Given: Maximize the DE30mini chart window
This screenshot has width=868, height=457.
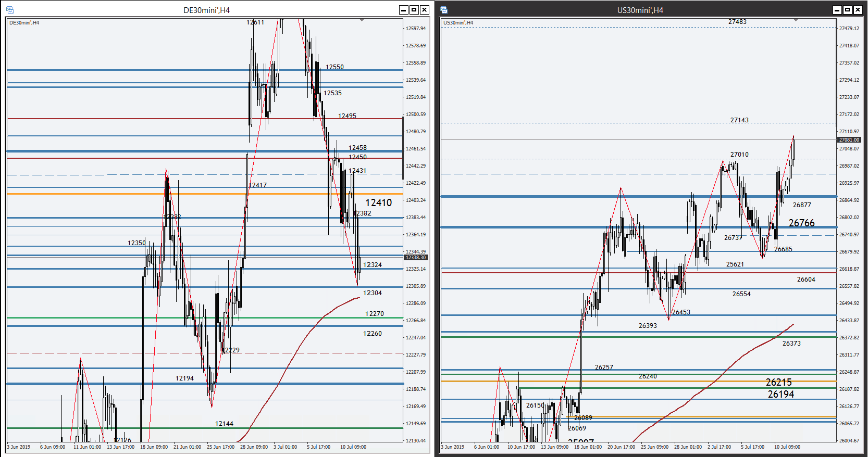Looking at the screenshot, I should click(x=414, y=10).
